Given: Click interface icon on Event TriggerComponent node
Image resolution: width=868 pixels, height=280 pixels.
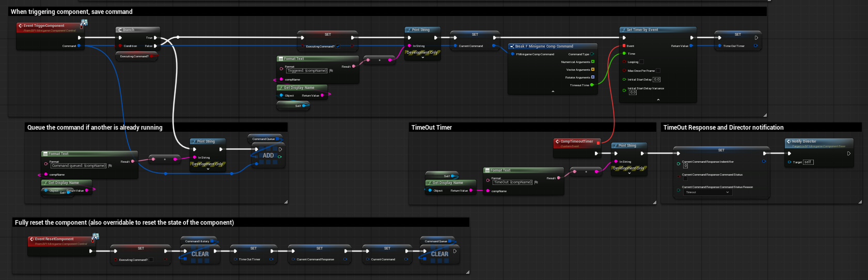Looking at the screenshot, I should click(x=84, y=23).
